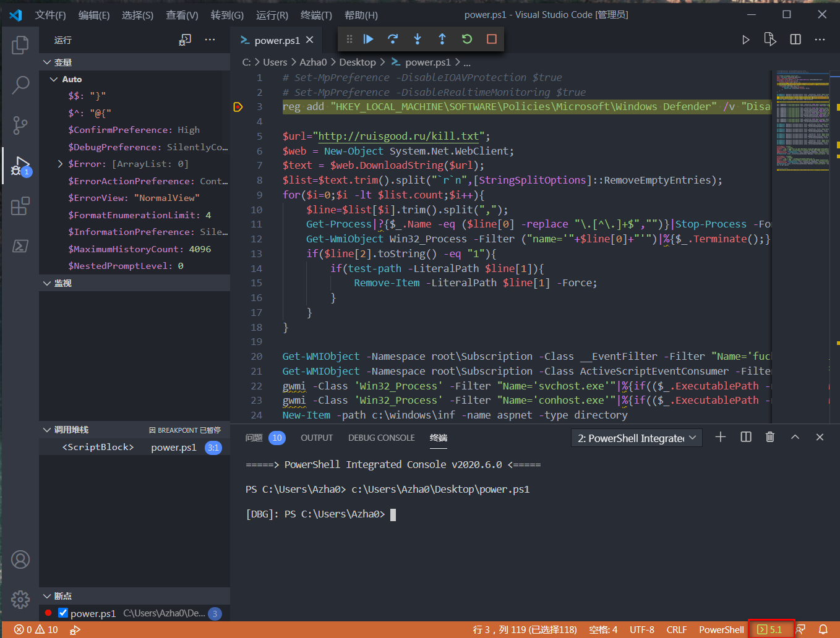This screenshot has height=638, width=840.
Task: Maximize the panel with up chevron
Action: (x=795, y=437)
